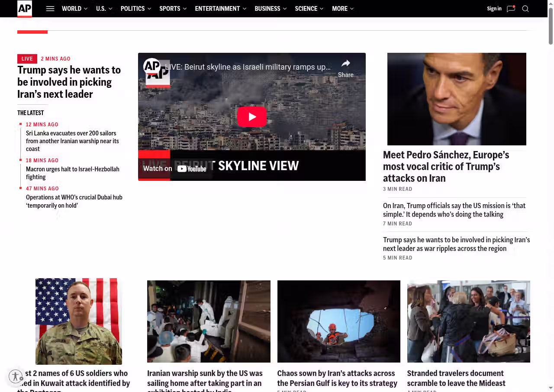Screen dimensions: 554x392
Task: Open the notifications chat bubble icon
Action: tap(511, 9)
